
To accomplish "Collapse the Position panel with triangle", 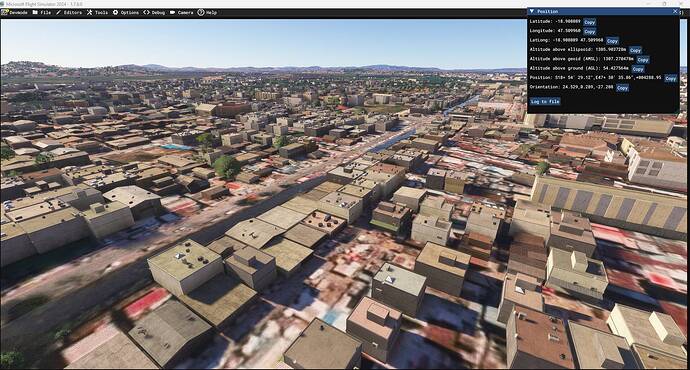I will (x=532, y=11).
